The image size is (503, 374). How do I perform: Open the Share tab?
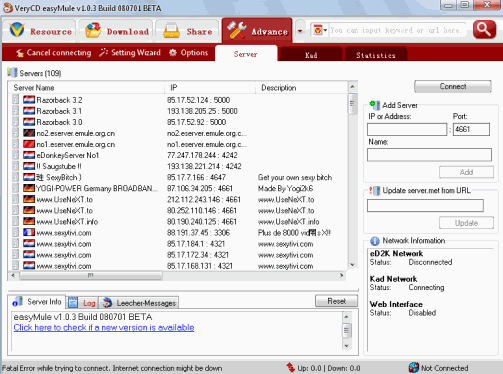pos(188,31)
